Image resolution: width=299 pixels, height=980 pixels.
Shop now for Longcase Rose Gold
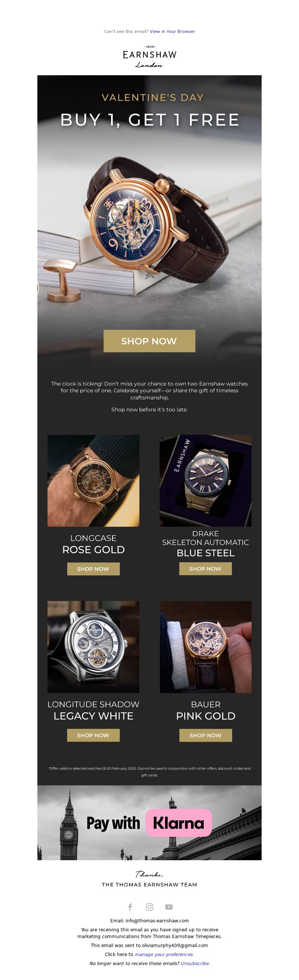(93, 569)
